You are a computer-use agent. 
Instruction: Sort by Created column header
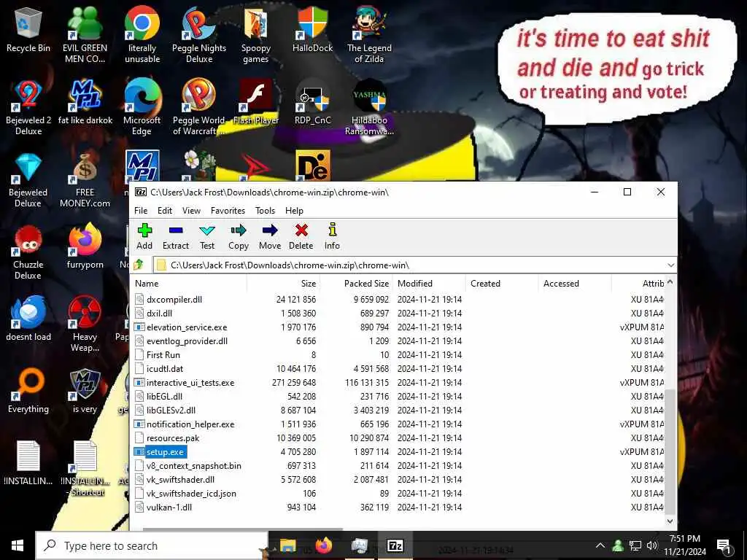coord(503,284)
